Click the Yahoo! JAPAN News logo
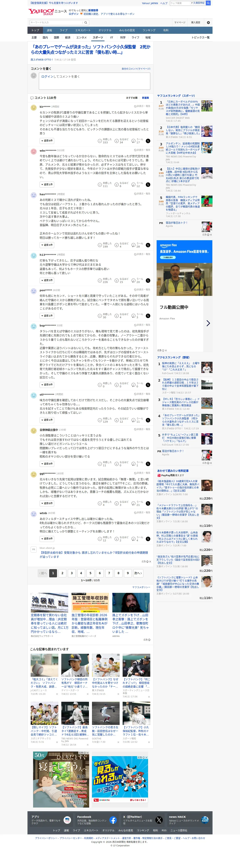 tap(47, 11)
